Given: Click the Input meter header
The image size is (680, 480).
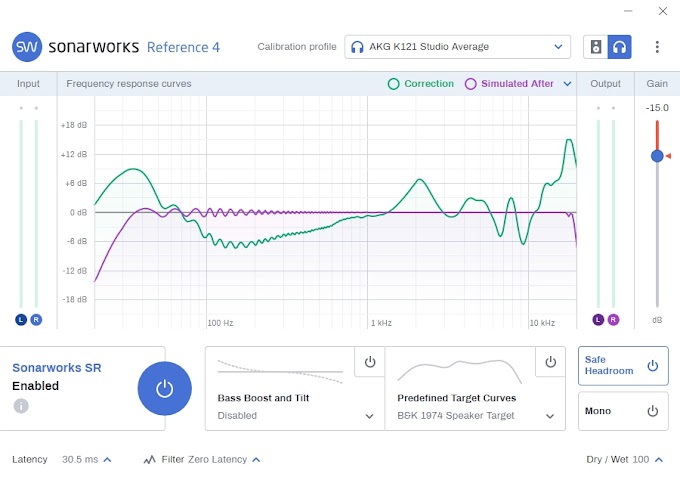Looking at the screenshot, I should [28, 84].
